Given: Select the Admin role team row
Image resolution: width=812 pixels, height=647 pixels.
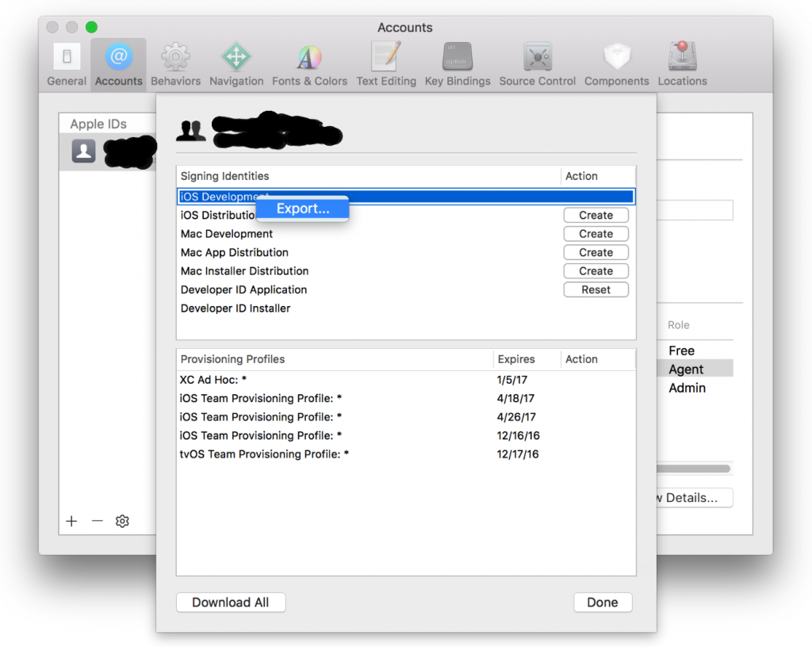Looking at the screenshot, I should coord(695,388).
